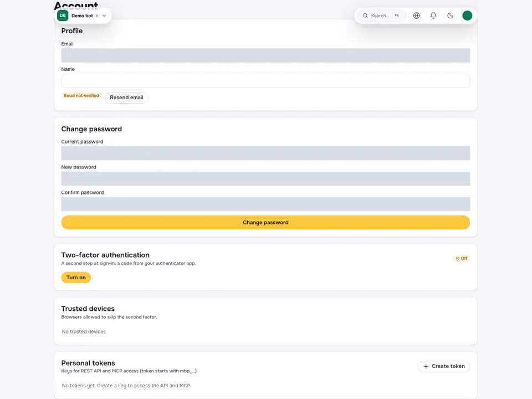Click the Two-factor authentication heading
Viewport: 532px width, 399px height.
tap(105, 255)
